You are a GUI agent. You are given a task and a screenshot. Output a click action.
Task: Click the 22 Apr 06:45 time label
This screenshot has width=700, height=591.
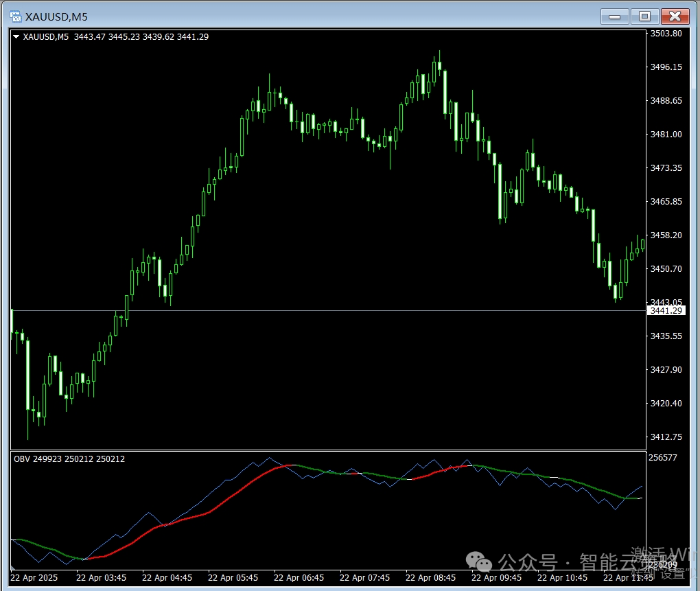[299, 577]
